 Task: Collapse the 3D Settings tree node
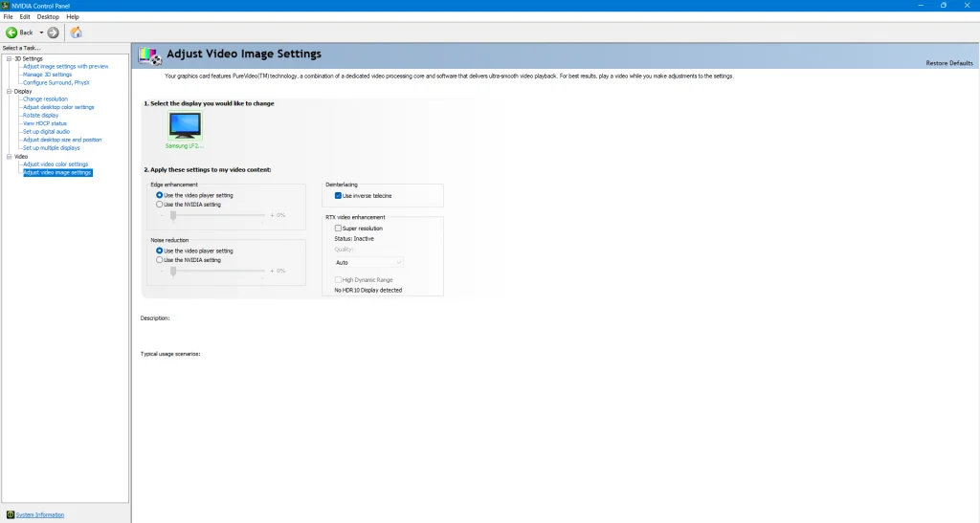point(8,58)
